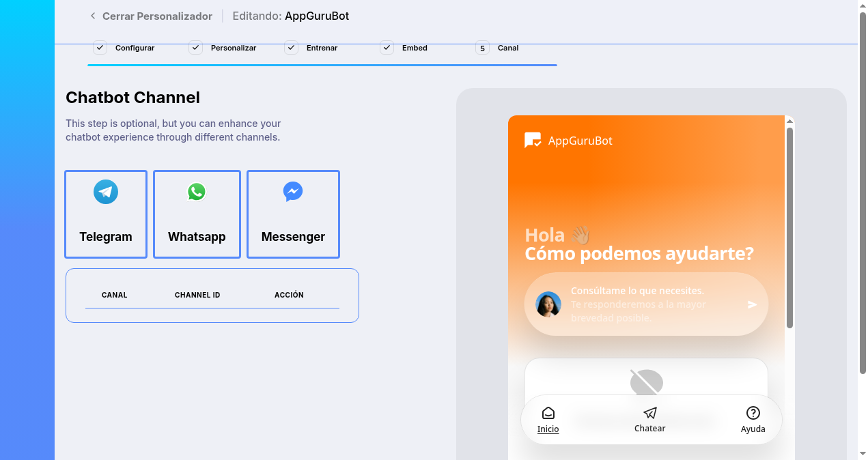Click the Consúltame lo que necesites prompt
This screenshot has width=868, height=460.
(637, 291)
